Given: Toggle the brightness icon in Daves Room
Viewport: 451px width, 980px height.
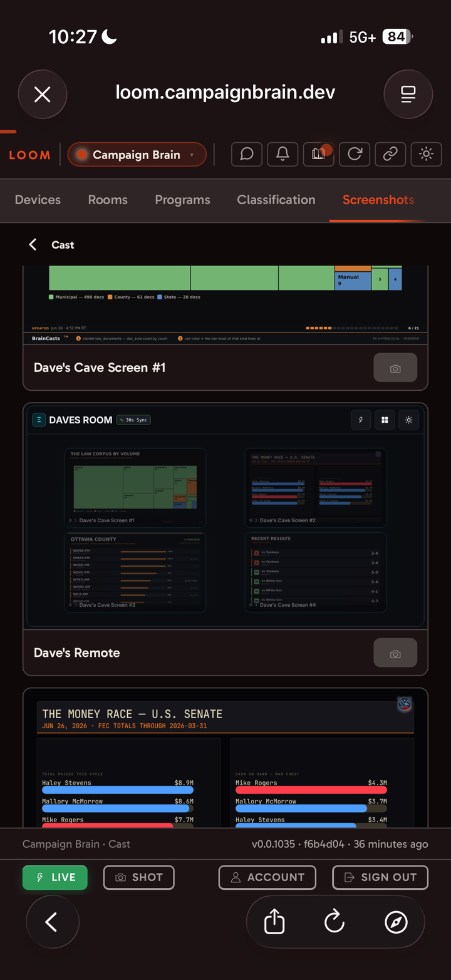Looking at the screenshot, I should [x=408, y=420].
